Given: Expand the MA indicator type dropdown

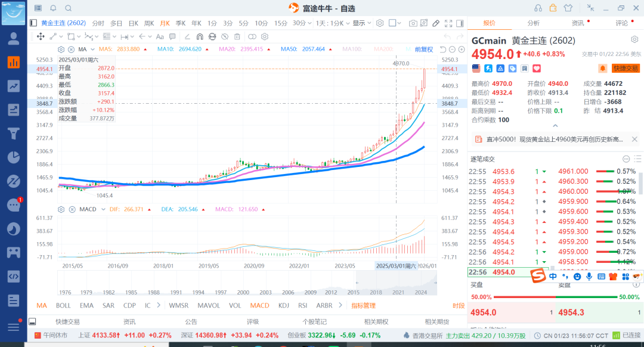Looking at the screenshot, I should (92, 49).
